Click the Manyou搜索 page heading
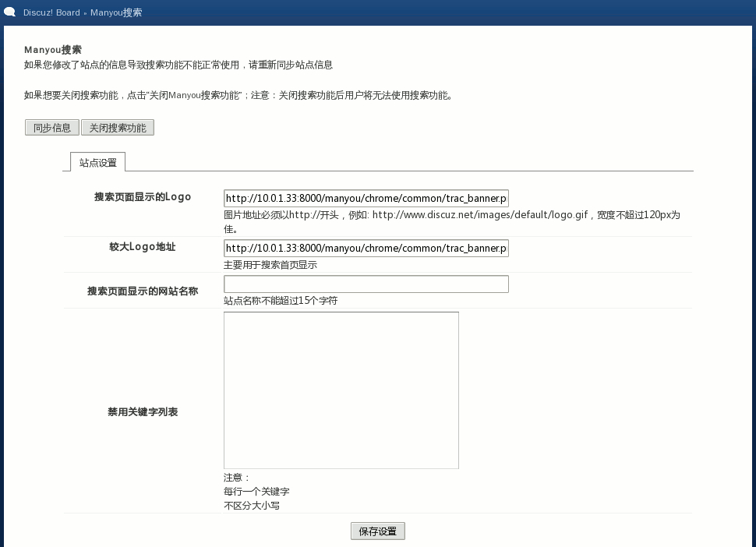756x547 pixels. coord(53,50)
